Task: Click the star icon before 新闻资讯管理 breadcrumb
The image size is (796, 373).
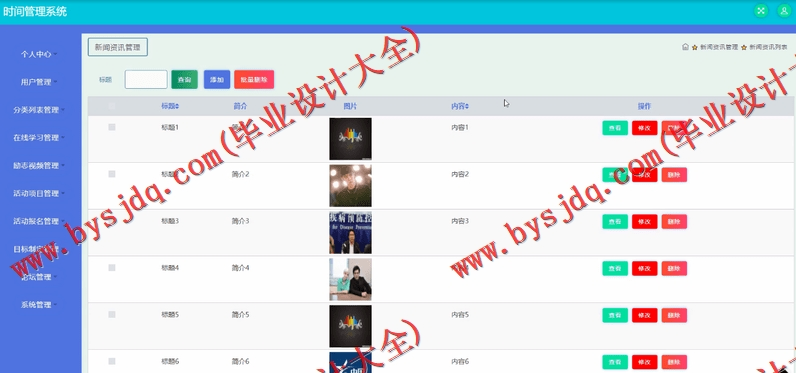Action: pyautogui.click(x=694, y=47)
